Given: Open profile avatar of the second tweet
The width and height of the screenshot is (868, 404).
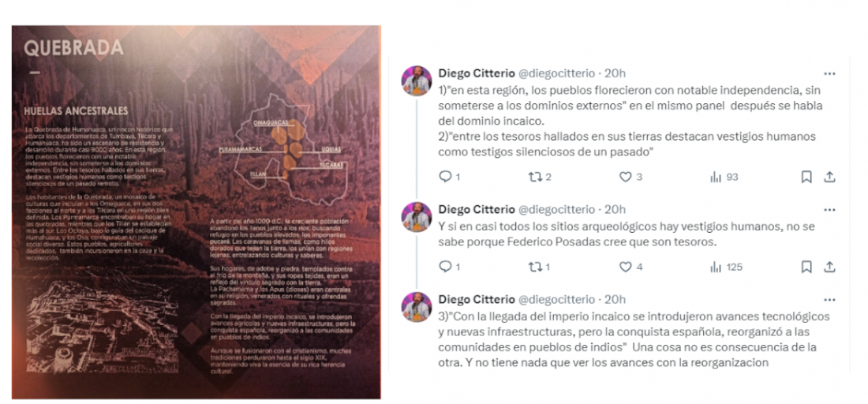Looking at the screenshot, I should [x=417, y=216].
